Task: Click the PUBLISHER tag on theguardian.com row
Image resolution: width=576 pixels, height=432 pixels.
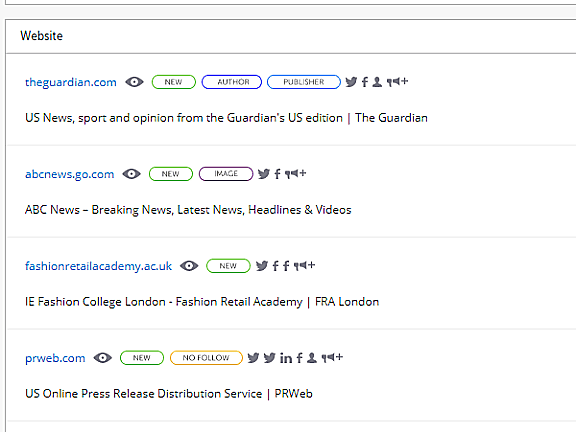Action: pos(304,82)
